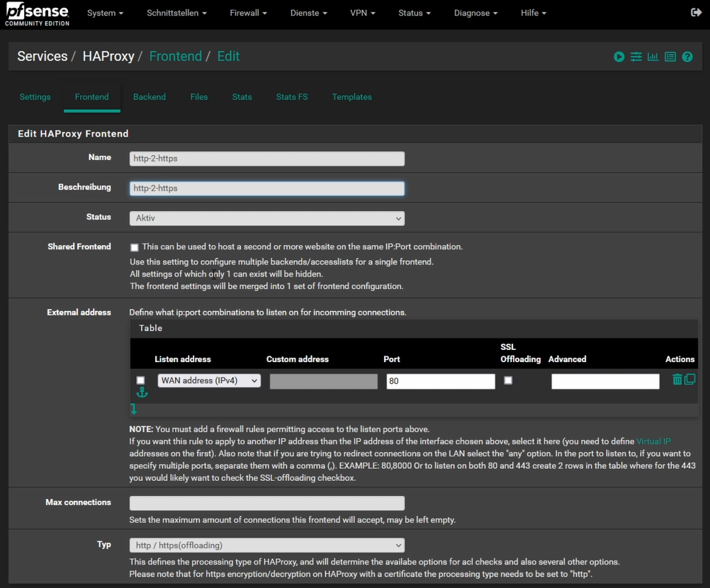Follow the Edit breadcrumb link
This screenshot has width=710, height=588.
[228, 56]
